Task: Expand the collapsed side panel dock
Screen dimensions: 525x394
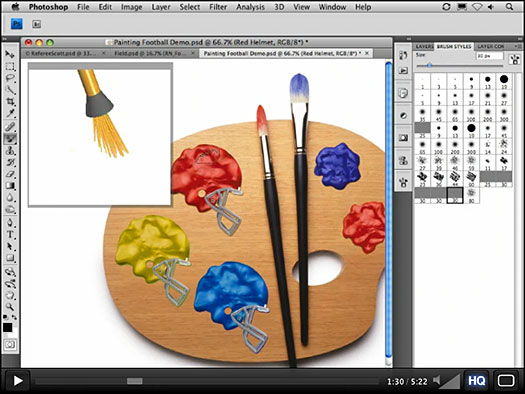Action: click(408, 39)
